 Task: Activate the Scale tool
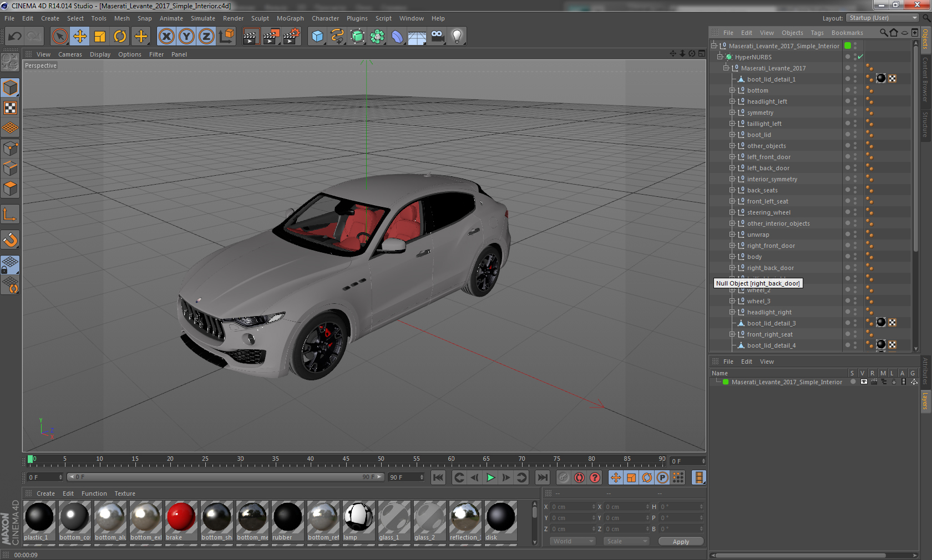[x=100, y=37]
